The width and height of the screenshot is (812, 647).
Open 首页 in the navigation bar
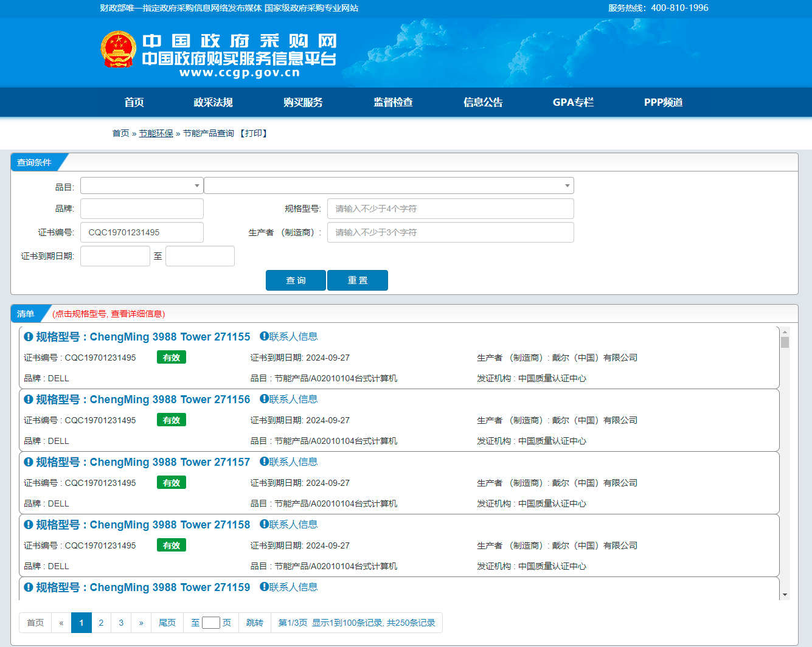pos(134,102)
